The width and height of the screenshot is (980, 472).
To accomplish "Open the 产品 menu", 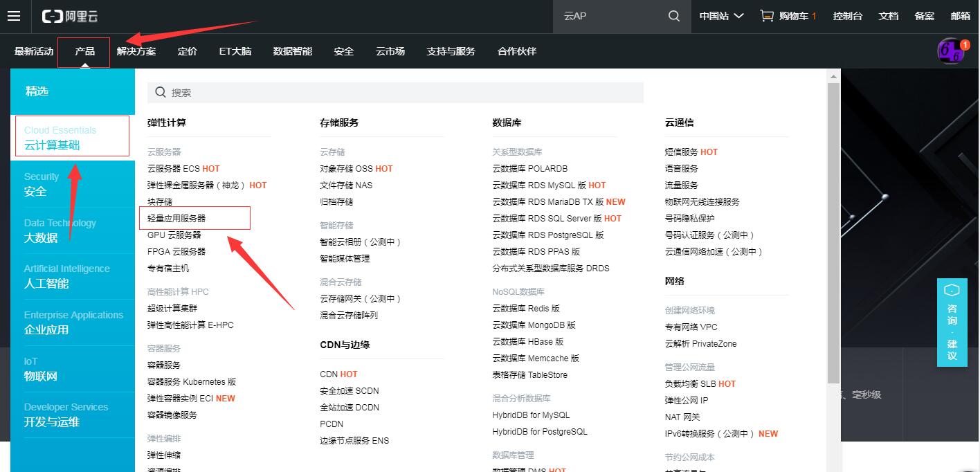I will pos(84,51).
